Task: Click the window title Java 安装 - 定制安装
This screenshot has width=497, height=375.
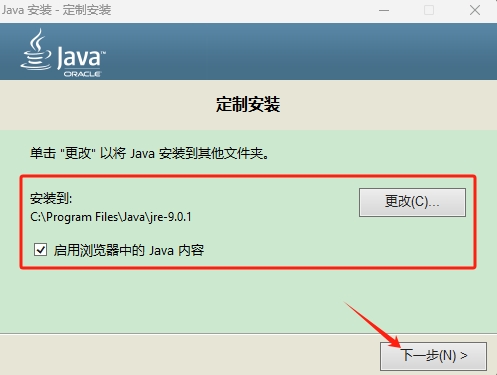Action: click(56, 10)
